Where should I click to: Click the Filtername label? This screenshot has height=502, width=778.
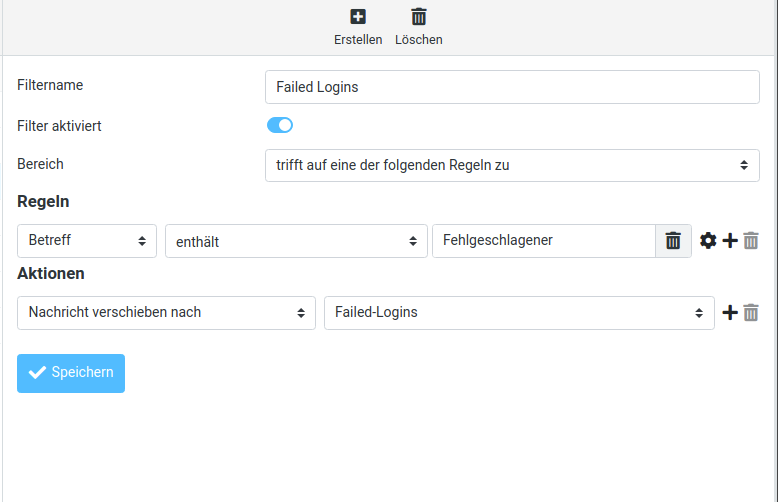(x=50, y=86)
